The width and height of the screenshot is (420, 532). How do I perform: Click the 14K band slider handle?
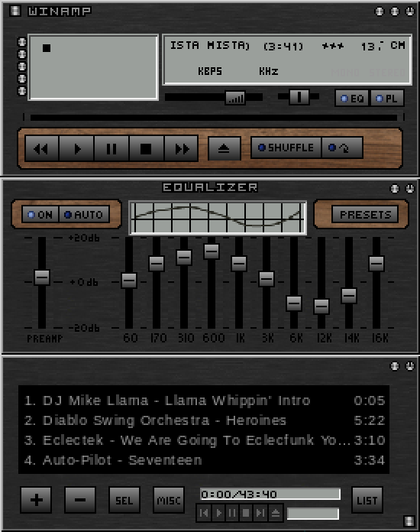(x=349, y=296)
